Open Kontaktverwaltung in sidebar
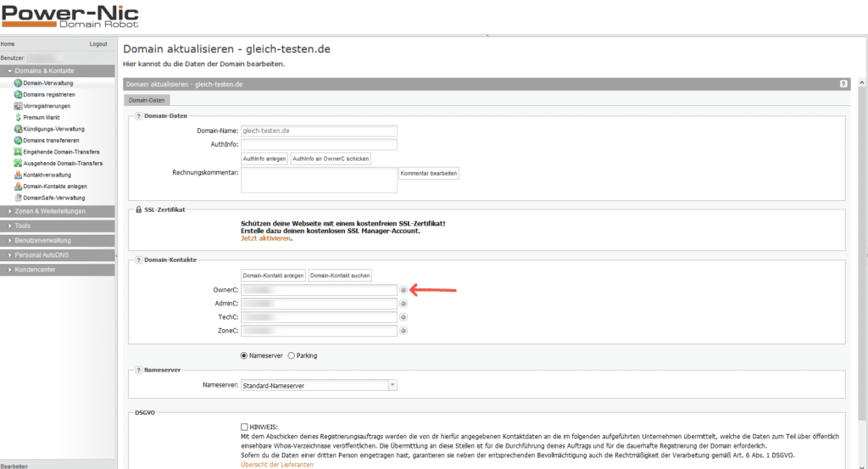868x469 pixels. pos(47,175)
